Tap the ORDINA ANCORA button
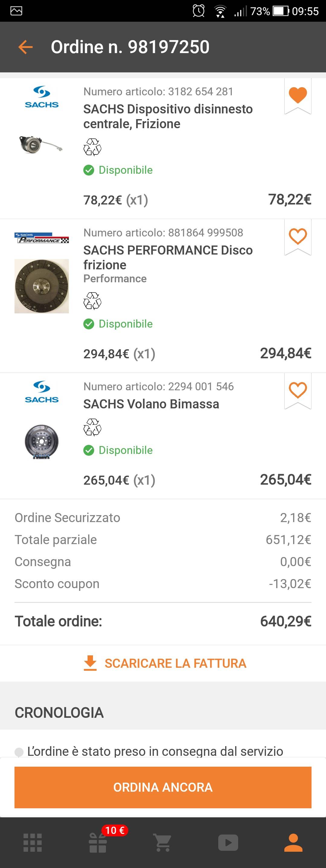This screenshot has height=868, width=326. coord(163,787)
